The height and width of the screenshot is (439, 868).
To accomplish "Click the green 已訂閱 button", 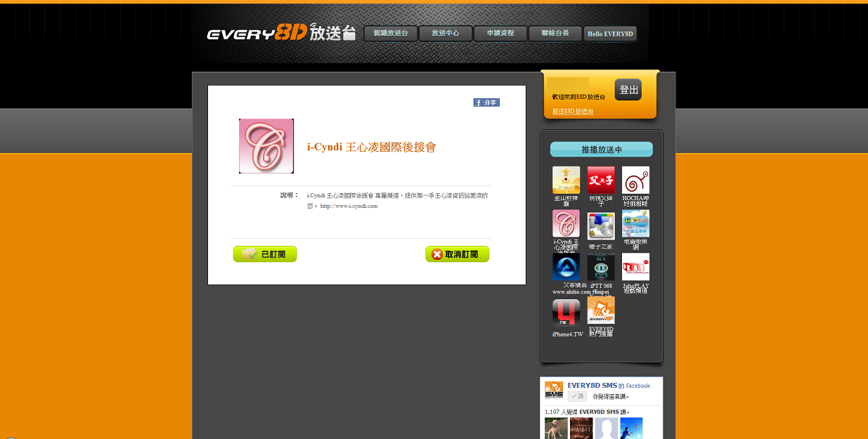I will [x=265, y=254].
